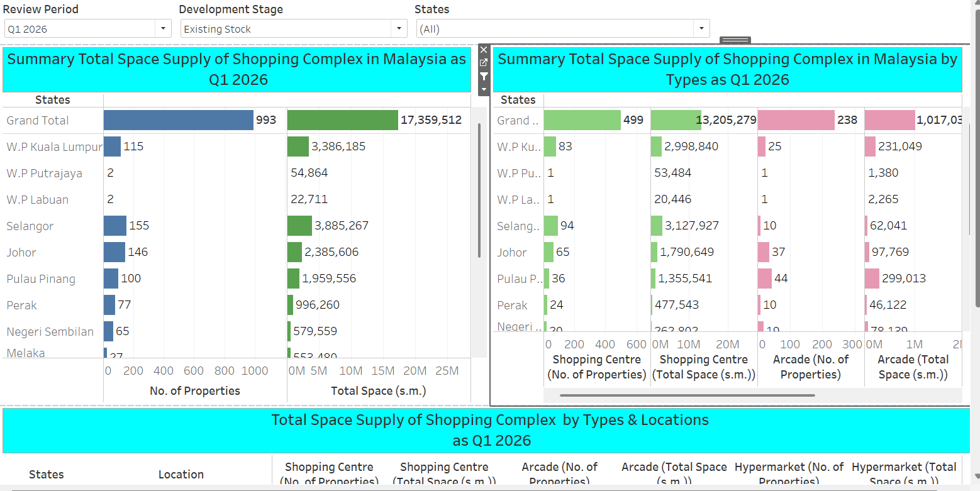The image size is (980, 491).
Task: Click the pink Johor arcade bar labeled 37
Action: (764, 252)
